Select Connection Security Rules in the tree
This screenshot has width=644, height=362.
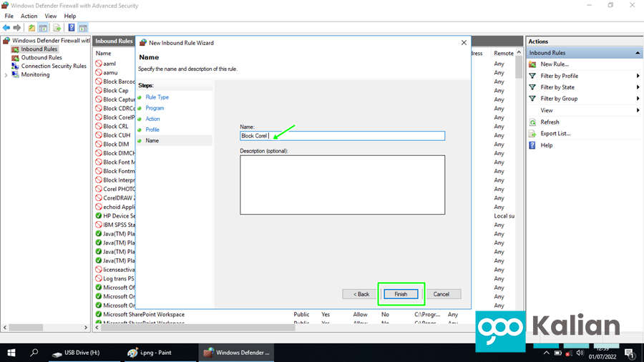point(54,66)
